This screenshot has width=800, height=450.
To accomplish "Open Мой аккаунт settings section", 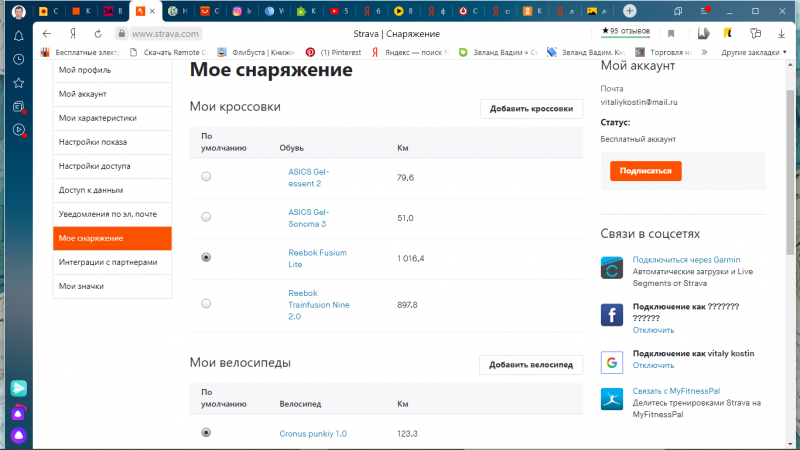I will point(112,94).
